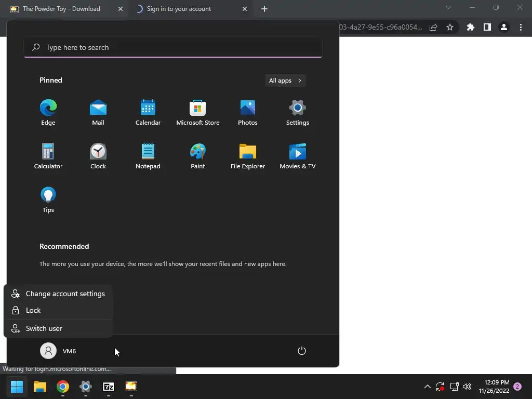The width and height of the screenshot is (532, 399).
Task: Select Switch user option
Action: tap(58, 328)
